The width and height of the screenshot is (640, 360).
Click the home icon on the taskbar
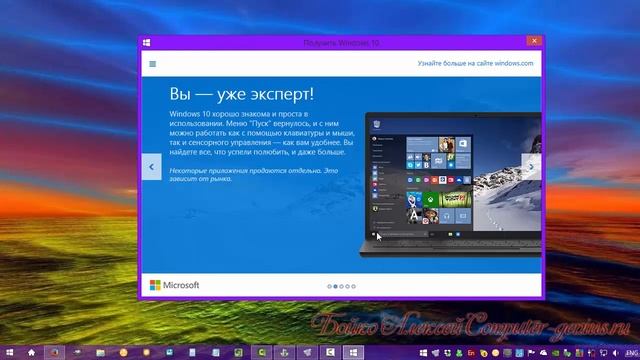coord(31,353)
